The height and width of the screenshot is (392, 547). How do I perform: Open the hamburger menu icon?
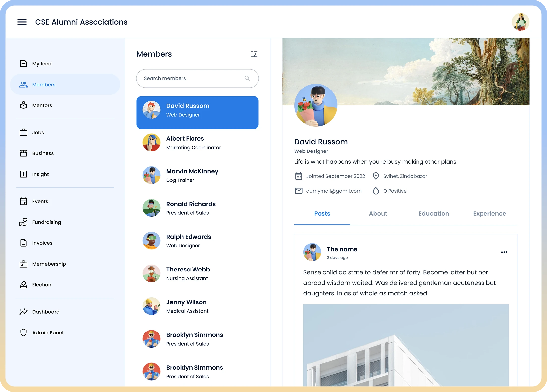(x=22, y=22)
